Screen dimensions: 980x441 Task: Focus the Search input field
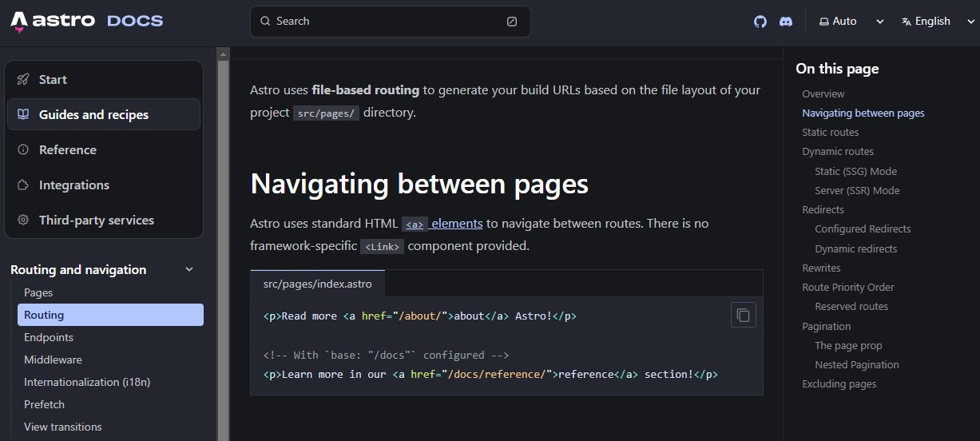(391, 22)
